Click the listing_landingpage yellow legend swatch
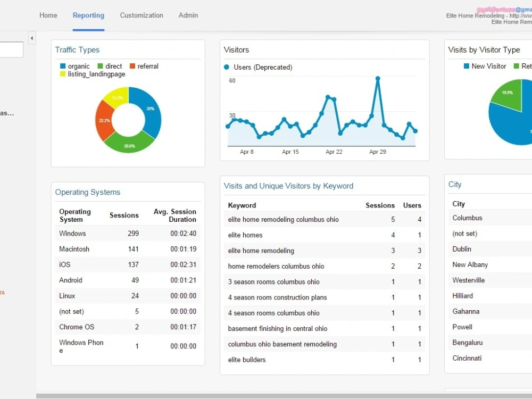 click(63, 73)
